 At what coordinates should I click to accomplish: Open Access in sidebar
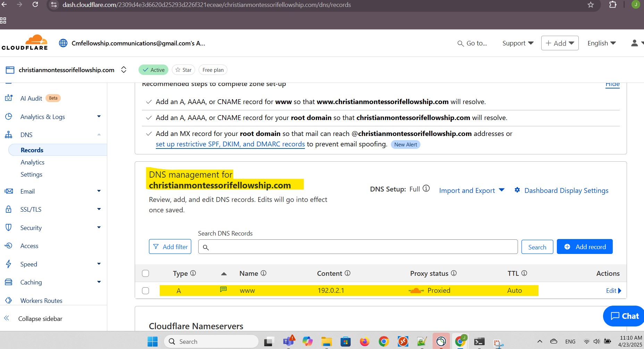29,246
